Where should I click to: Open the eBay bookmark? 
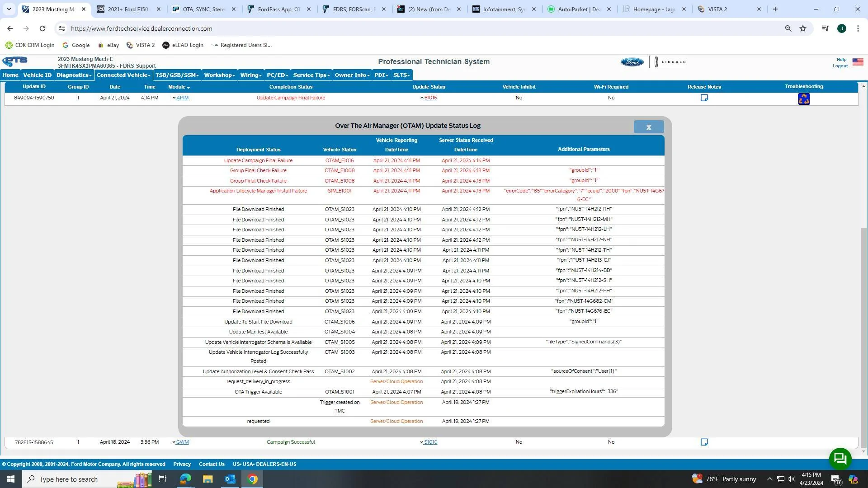click(108, 45)
